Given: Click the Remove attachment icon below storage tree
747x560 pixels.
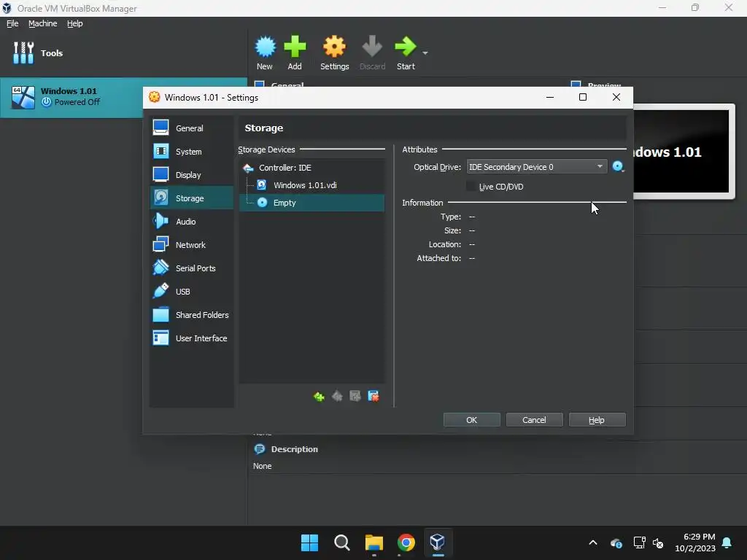Looking at the screenshot, I should 373,396.
